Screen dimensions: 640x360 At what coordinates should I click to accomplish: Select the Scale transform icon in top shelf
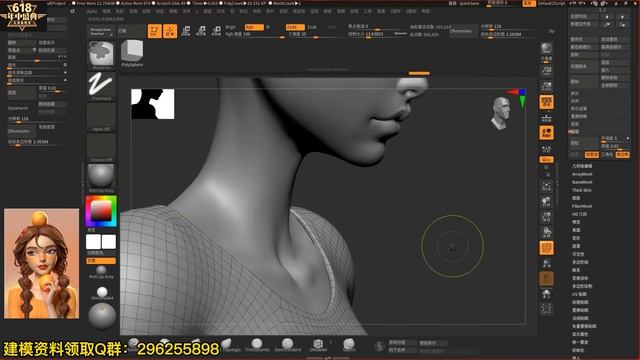click(x=201, y=31)
